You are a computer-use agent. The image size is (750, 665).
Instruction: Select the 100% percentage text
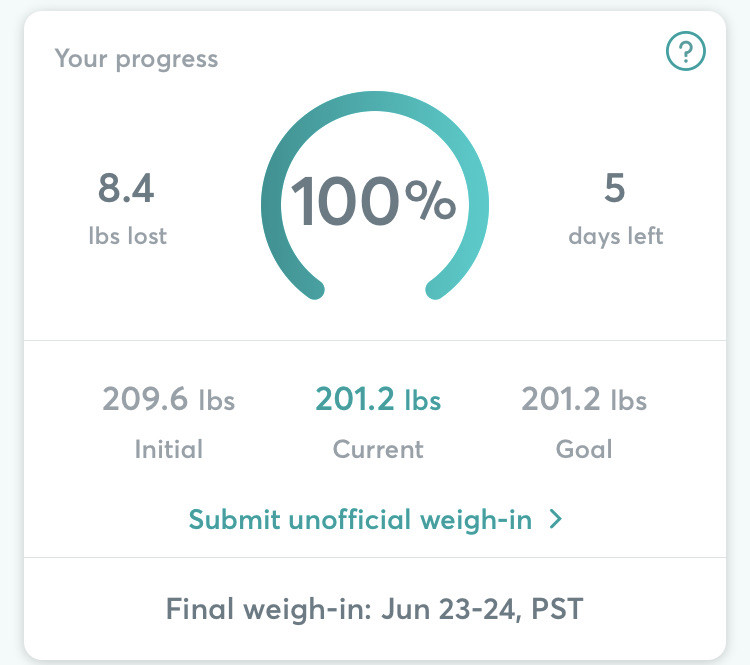[374, 201]
